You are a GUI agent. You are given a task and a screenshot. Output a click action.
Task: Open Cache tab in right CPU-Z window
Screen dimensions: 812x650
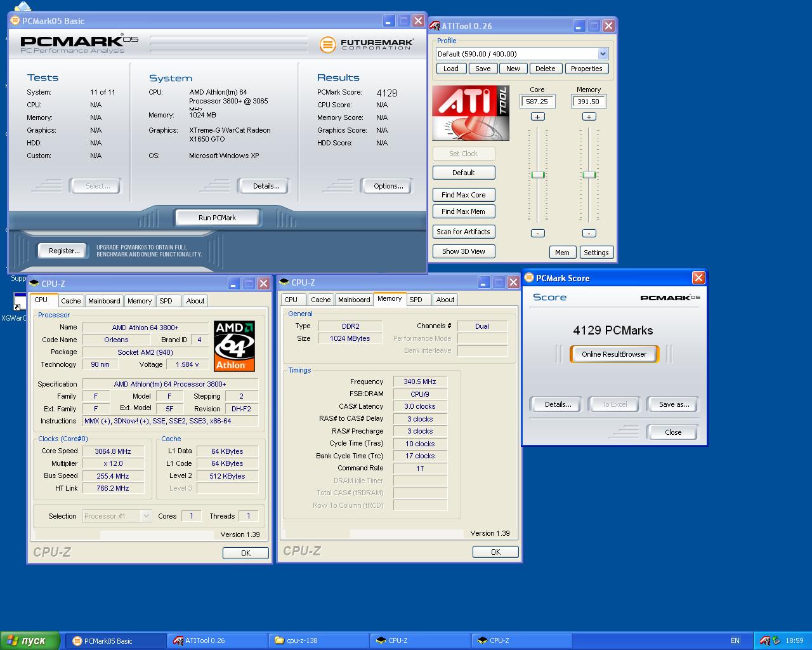pos(321,300)
